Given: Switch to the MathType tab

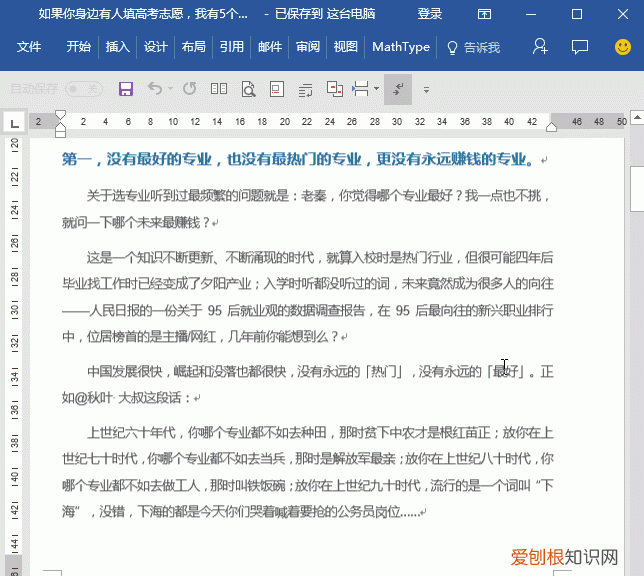Looking at the screenshot, I should (401, 47).
